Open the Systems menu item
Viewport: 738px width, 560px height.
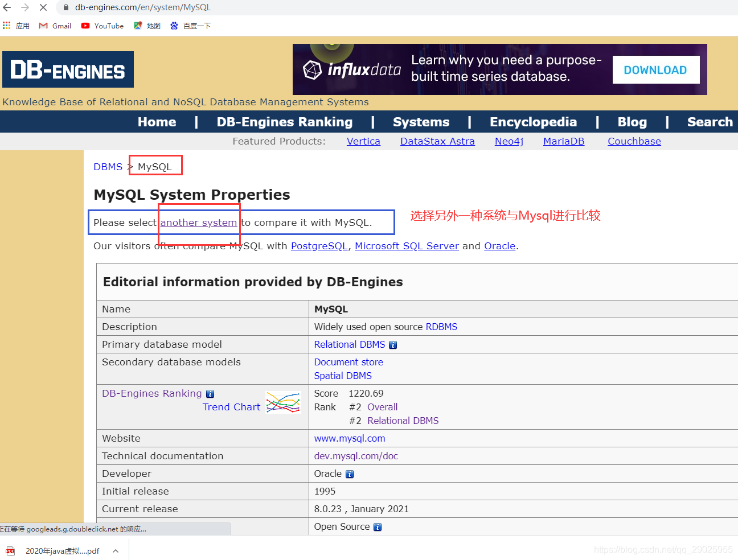421,122
